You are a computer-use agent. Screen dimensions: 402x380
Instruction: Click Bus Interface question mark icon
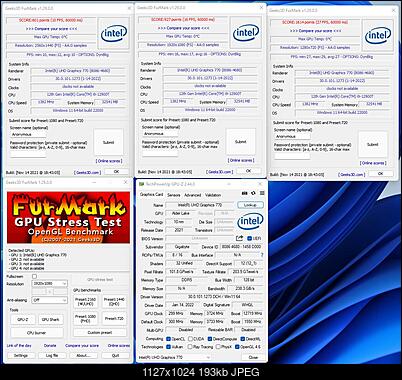(x=262, y=255)
